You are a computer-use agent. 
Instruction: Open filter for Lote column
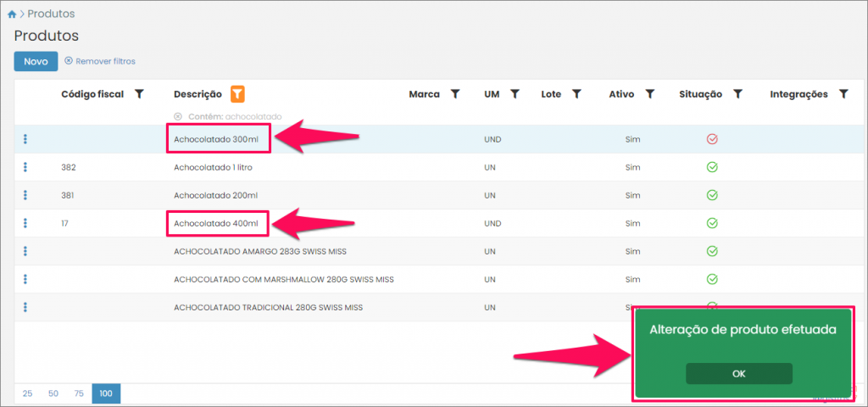(x=576, y=94)
